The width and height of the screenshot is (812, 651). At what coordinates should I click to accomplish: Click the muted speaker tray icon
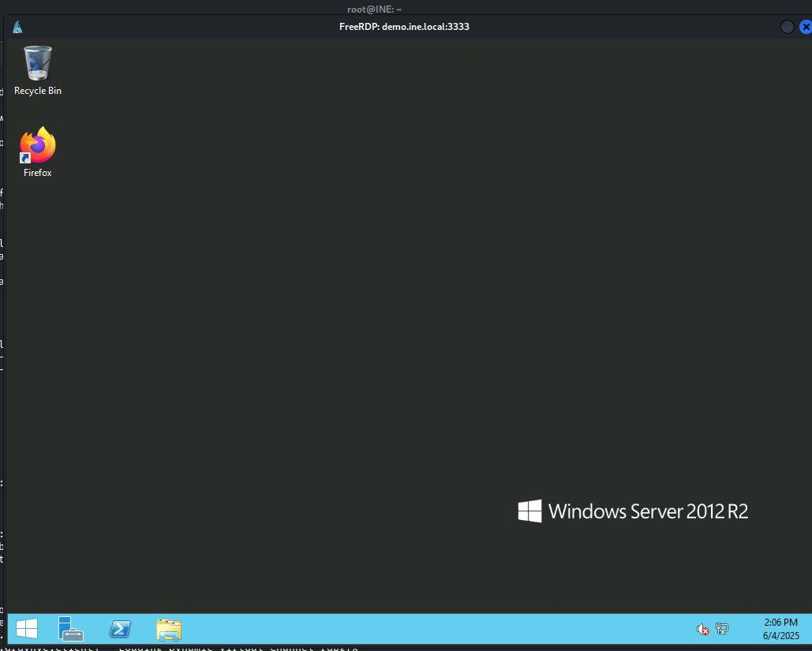[702, 629]
